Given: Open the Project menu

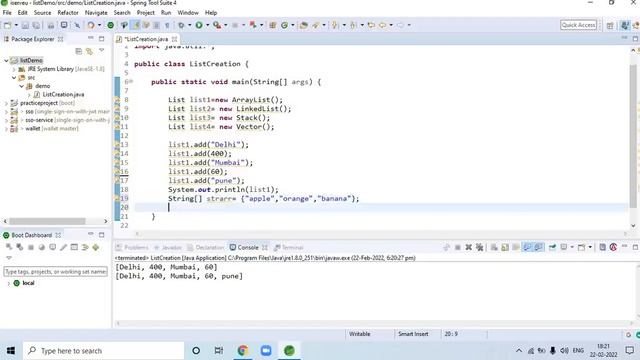Looking at the screenshot, I should (146, 13).
